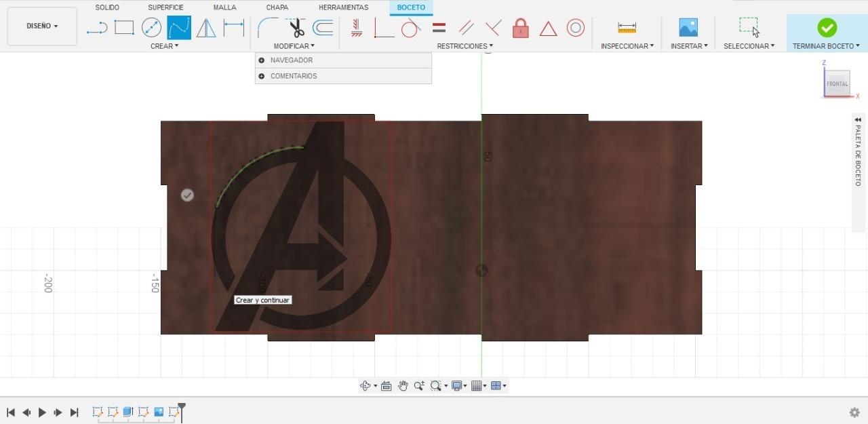Screen dimensions: 868x424
Task: Click the Measure ruler icon
Action: click(627, 28)
